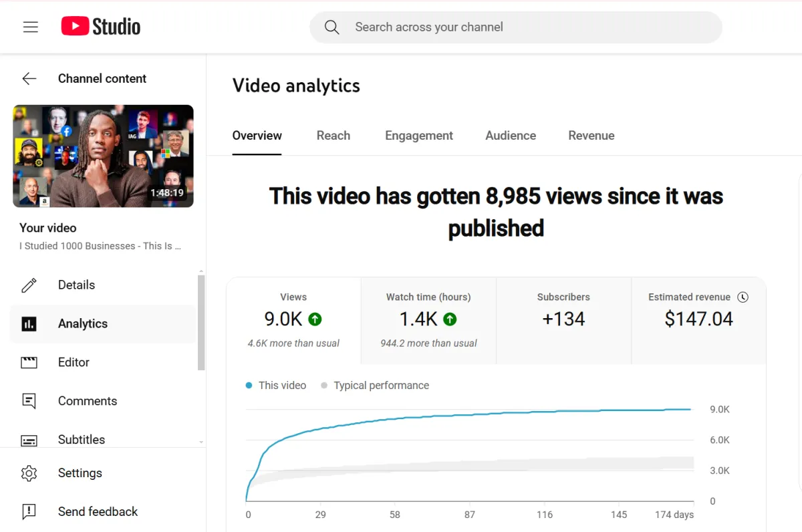Screen dimensions: 802x532
Task: Click the $147.04 revenue value
Action: pos(698,319)
